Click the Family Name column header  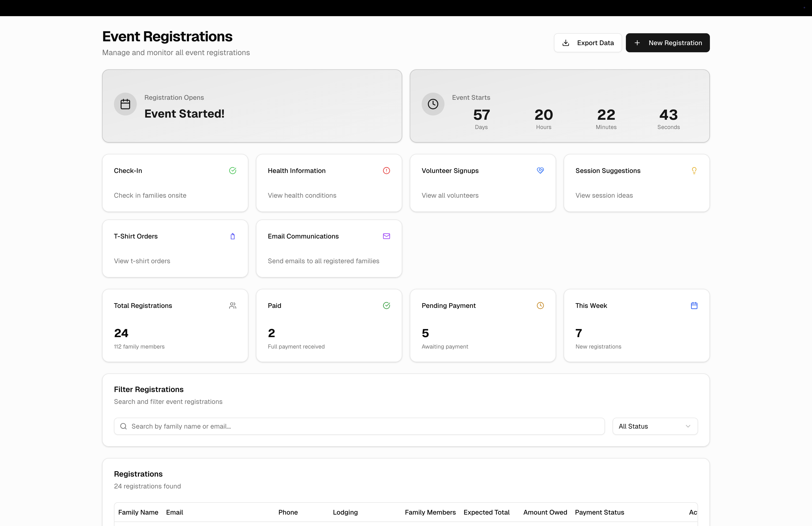pyautogui.click(x=138, y=512)
